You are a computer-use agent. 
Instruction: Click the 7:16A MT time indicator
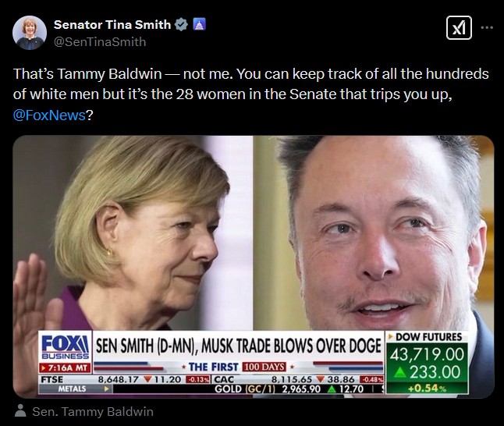66,367
